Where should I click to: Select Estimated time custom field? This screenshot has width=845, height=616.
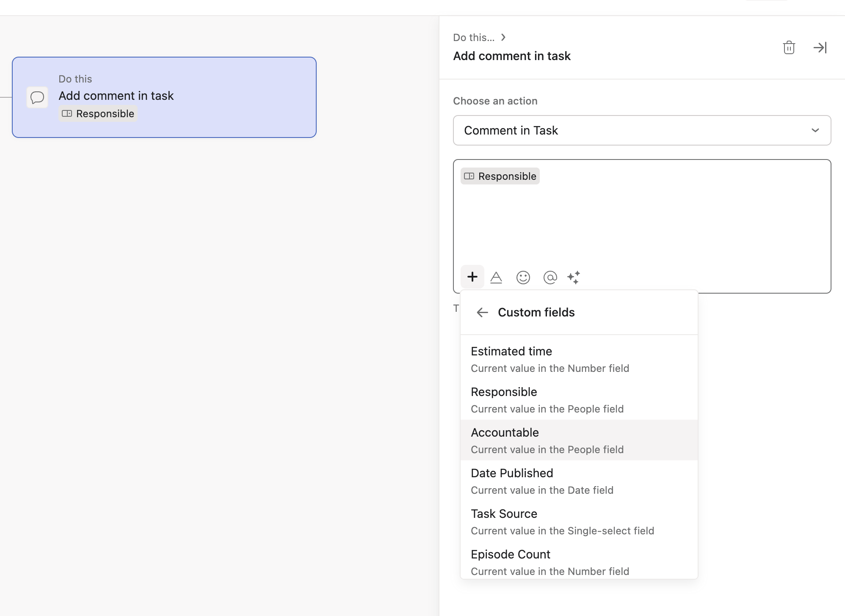[x=578, y=359]
